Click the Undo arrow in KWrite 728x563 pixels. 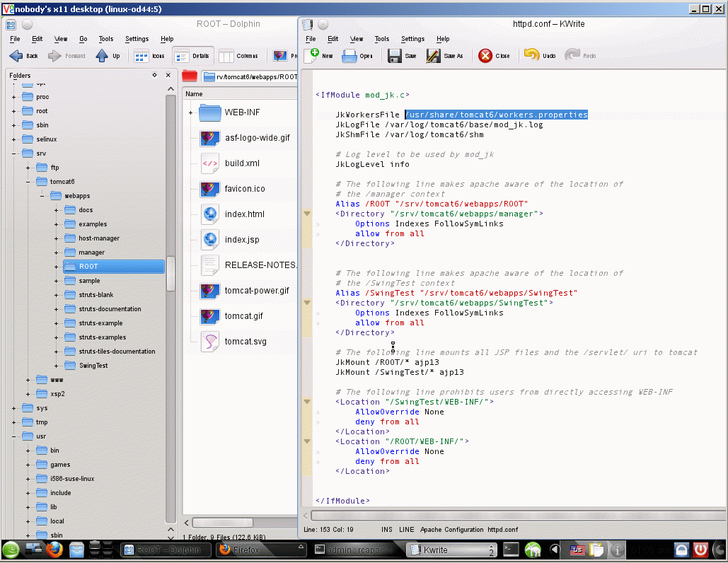pyautogui.click(x=532, y=56)
